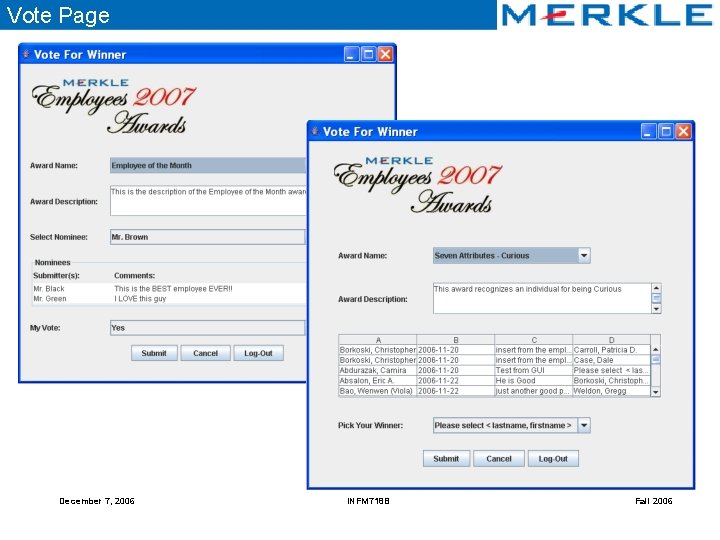Click Log-Out in the front Vote For Winner window
Screen dimensions: 720x540
(x=553, y=459)
